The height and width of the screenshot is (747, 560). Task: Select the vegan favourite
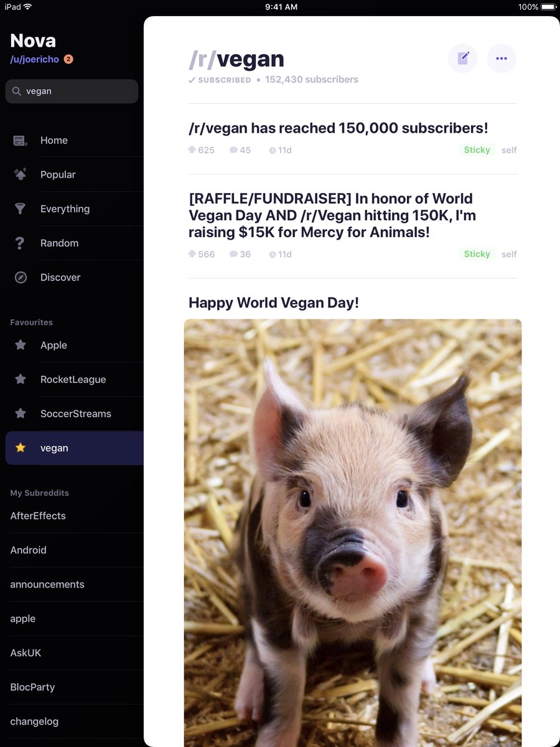tap(74, 448)
